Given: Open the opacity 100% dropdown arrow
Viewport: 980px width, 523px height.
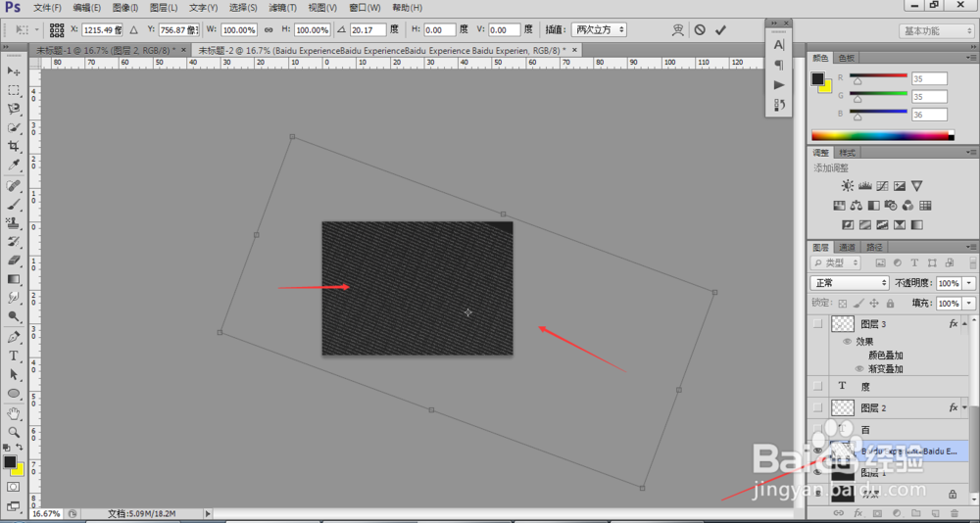Looking at the screenshot, I should click(x=969, y=283).
